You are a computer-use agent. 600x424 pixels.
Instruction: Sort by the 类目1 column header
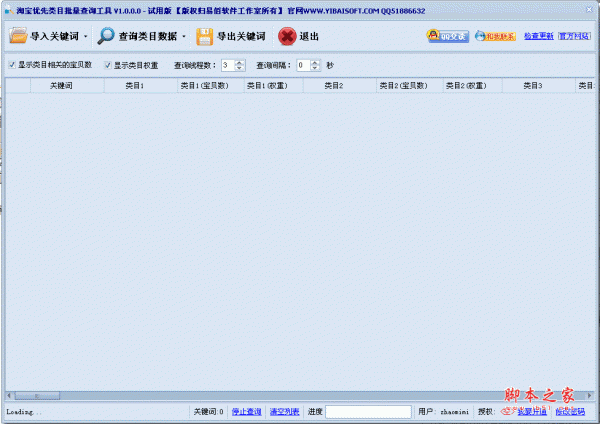[x=140, y=86]
